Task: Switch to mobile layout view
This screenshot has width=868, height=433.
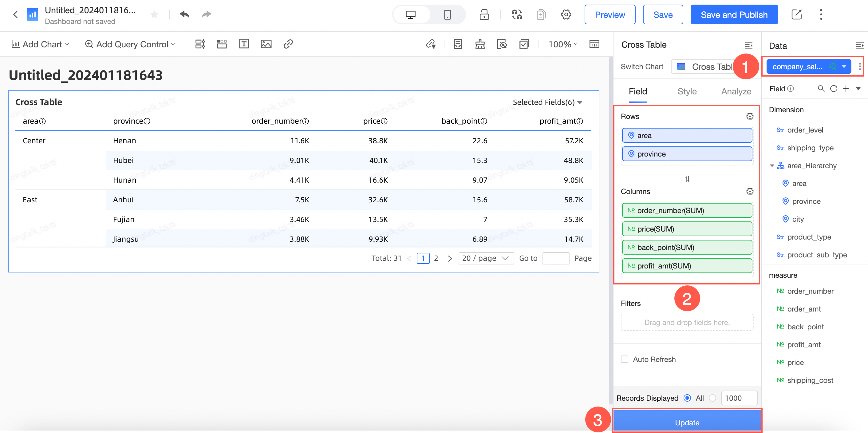Action: (x=447, y=15)
